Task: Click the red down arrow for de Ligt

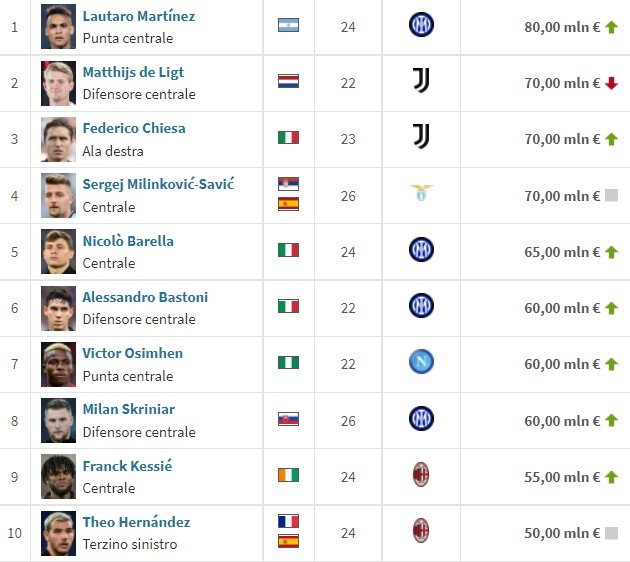Action: pos(612,83)
